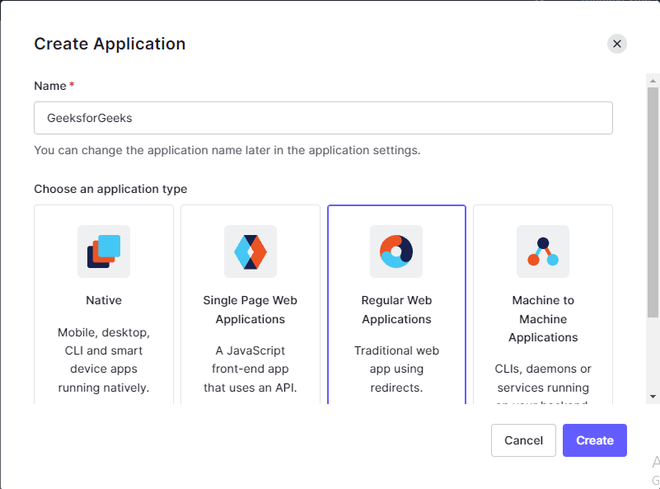Click the Single Page Web Applications icon

pyautogui.click(x=250, y=251)
